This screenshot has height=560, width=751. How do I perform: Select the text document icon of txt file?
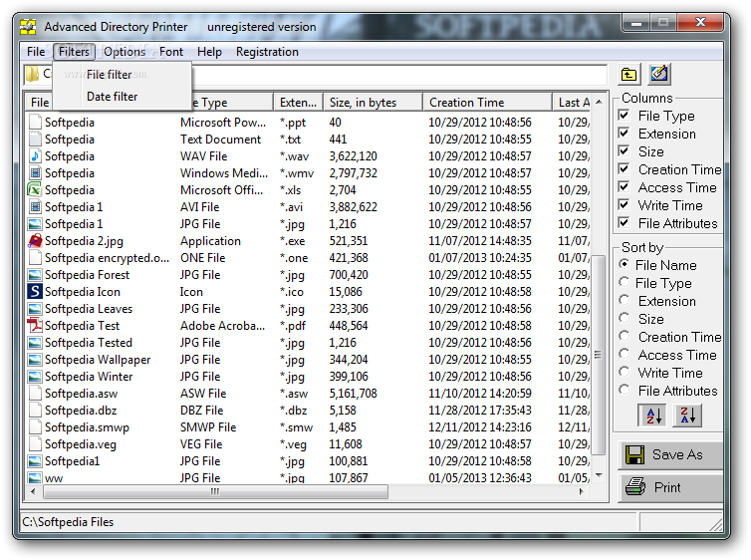pos(35,139)
